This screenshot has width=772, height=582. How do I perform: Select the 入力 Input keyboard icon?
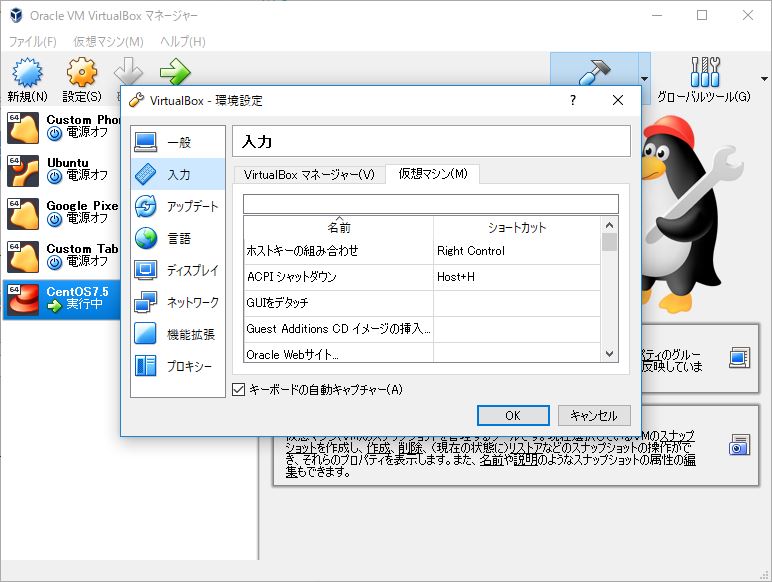(146, 174)
